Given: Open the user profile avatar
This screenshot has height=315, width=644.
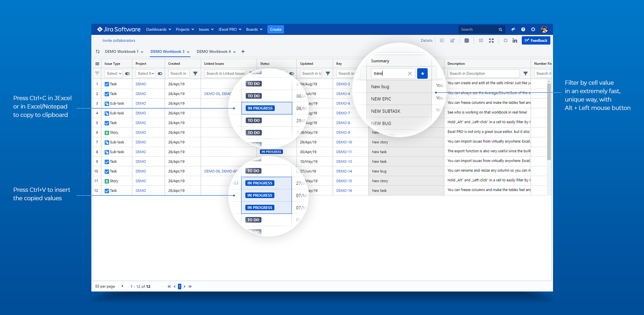Looking at the screenshot, I should tap(544, 29).
